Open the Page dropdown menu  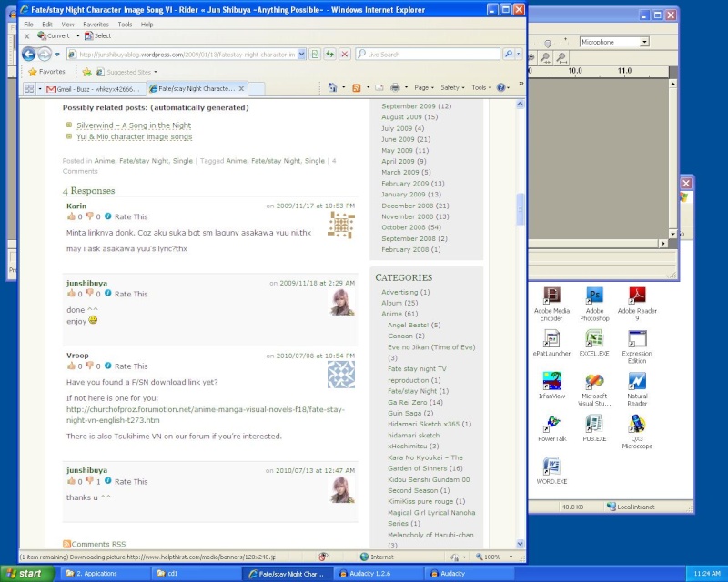424,87
